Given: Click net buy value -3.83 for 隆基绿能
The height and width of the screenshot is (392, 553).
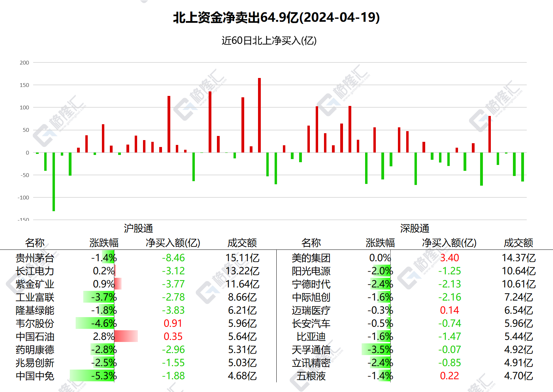Looking at the screenshot, I should [173, 310].
